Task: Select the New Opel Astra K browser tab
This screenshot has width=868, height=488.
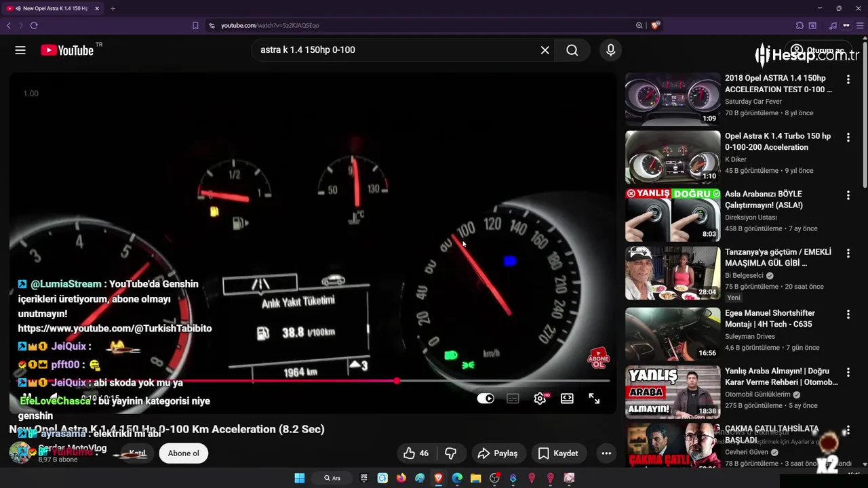Action: click(51, 8)
